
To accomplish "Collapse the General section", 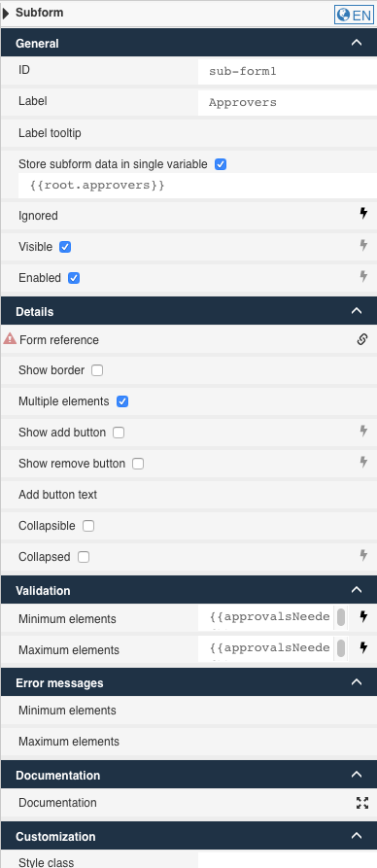I will pyautogui.click(x=357, y=43).
